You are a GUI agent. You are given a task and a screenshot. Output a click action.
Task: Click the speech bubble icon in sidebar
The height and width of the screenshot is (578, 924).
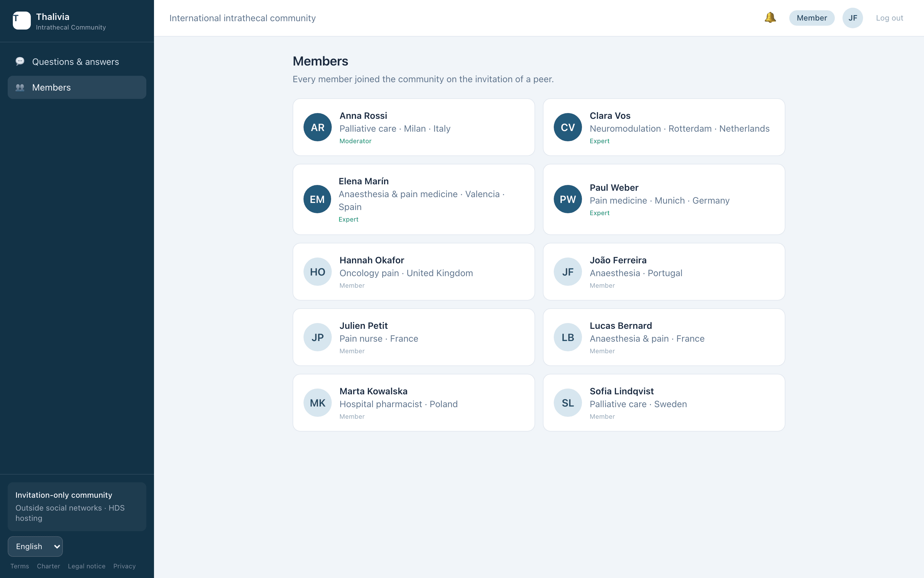pyautogui.click(x=20, y=62)
